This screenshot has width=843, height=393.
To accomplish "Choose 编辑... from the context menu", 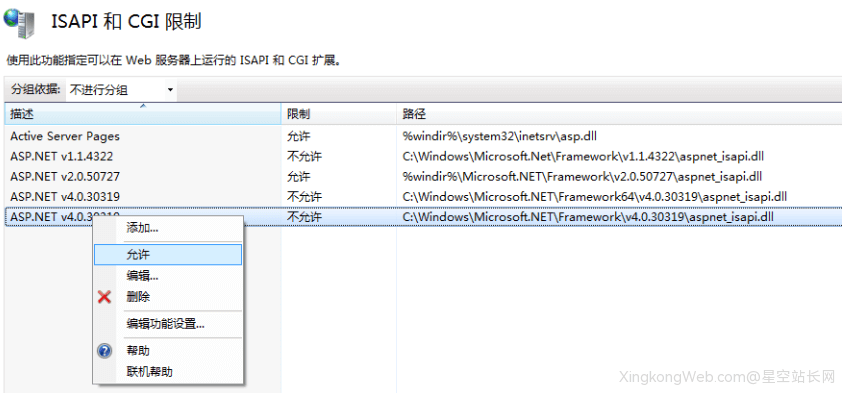I will 168,276.
